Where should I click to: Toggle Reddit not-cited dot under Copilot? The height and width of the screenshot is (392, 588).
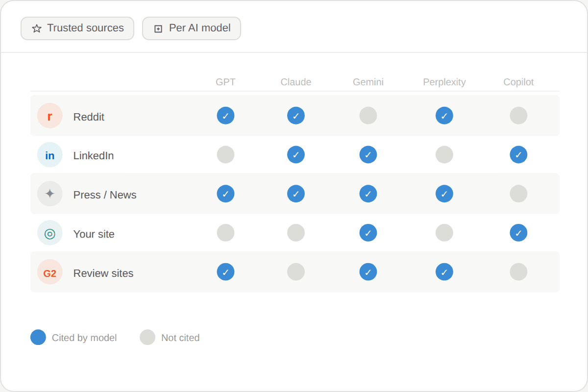[x=519, y=116]
